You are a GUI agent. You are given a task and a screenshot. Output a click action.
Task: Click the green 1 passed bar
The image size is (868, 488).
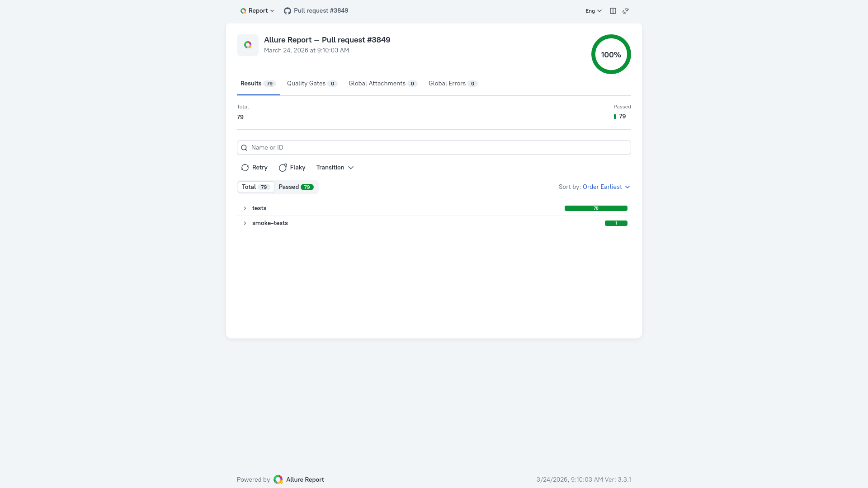tap(616, 223)
